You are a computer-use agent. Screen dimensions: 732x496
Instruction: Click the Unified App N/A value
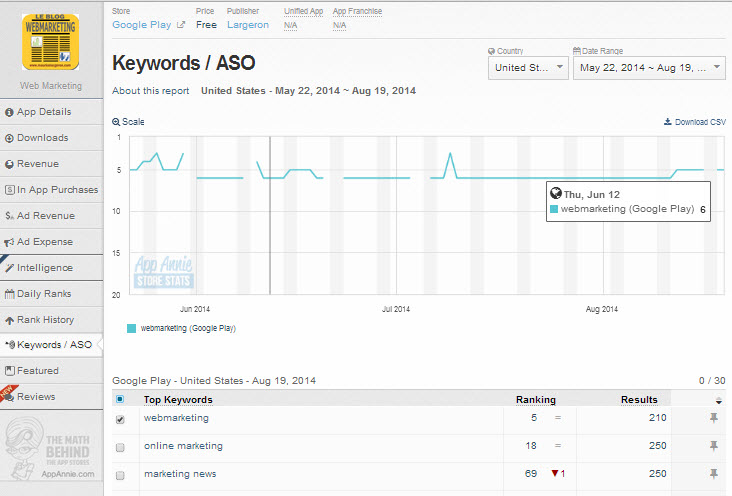click(290, 25)
